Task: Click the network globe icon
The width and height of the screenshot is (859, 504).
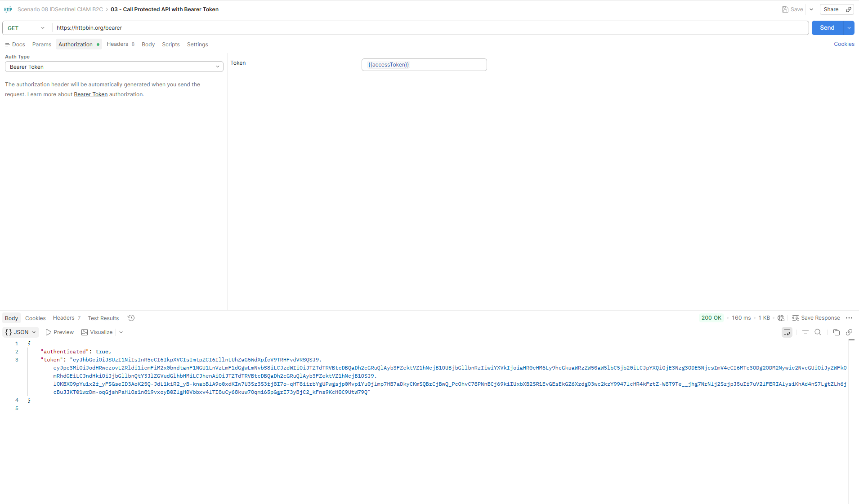Action: tap(781, 318)
